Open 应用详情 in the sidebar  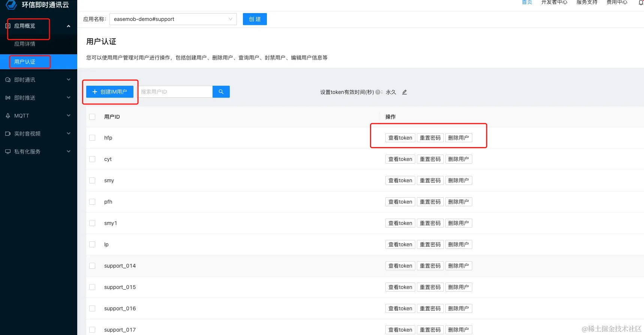pyautogui.click(x=25, y=44)
